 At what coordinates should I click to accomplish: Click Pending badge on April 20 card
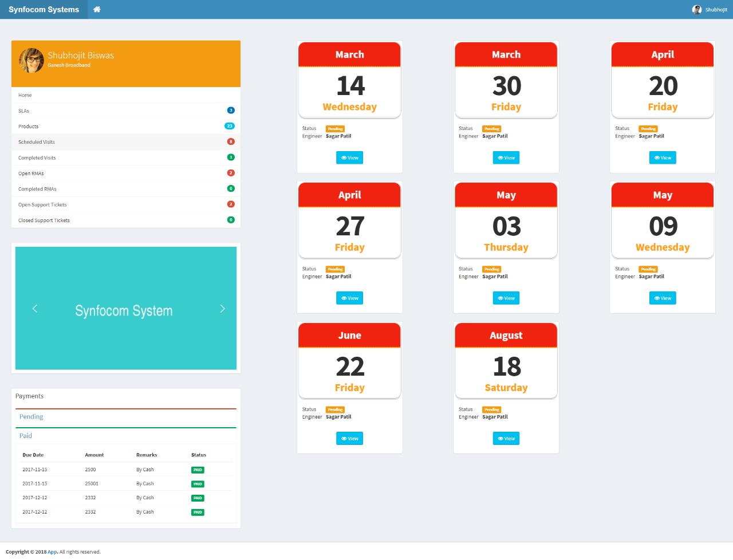point(648,129)
